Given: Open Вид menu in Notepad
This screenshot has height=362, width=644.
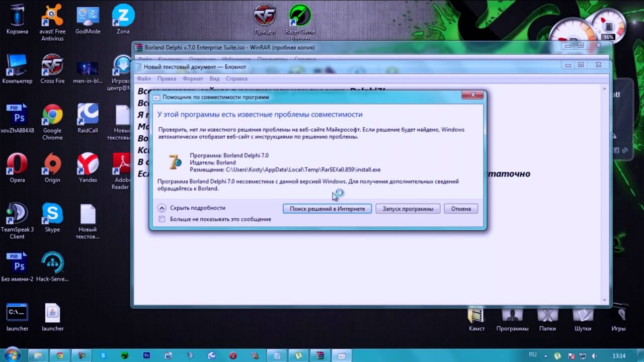Looking at the screenshot, I should pos(214,79).
